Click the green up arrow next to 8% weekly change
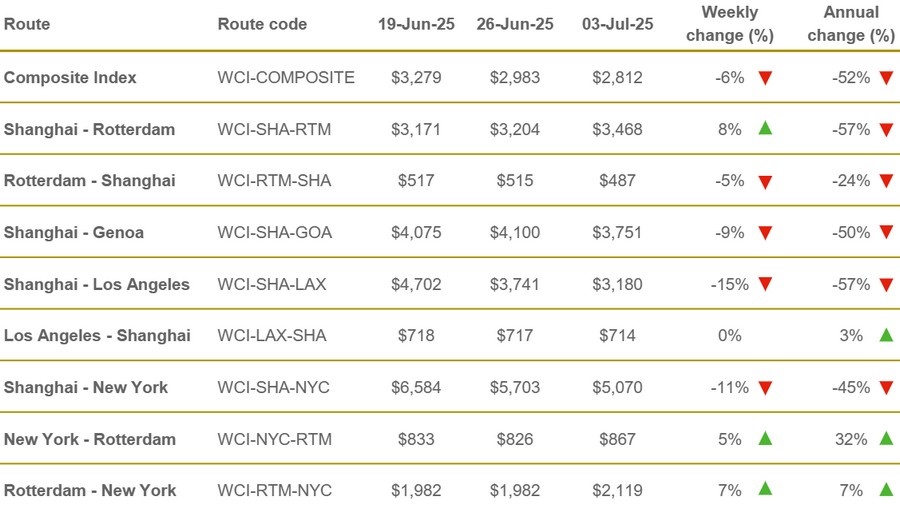900x505 pixels. point(765,128)
